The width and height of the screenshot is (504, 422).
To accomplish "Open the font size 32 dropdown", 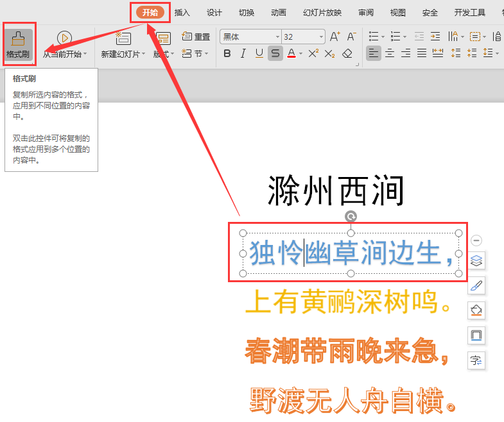I will (x=321, y=37).
